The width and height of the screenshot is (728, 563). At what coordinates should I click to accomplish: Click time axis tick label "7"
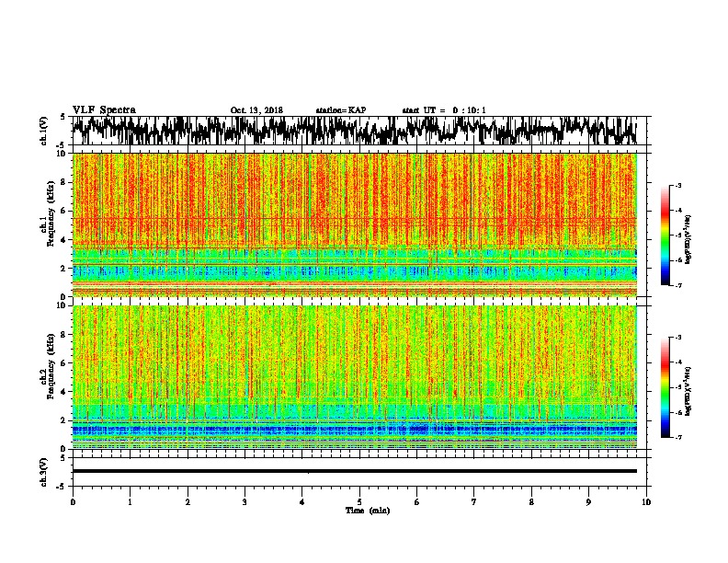(474, 501)
